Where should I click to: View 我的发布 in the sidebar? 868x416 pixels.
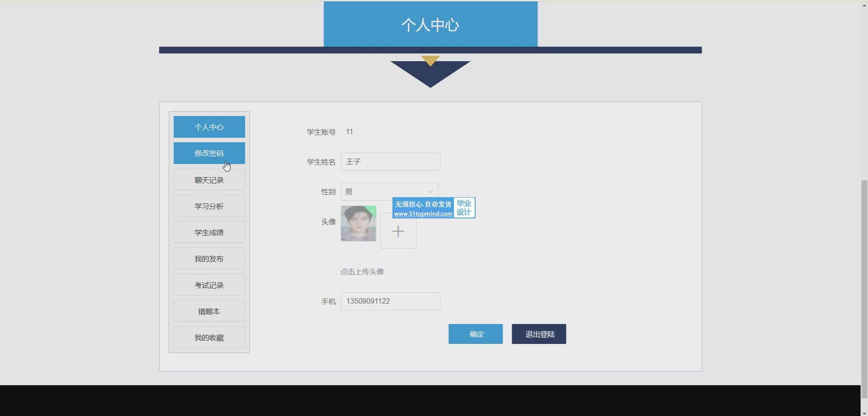click(209, 259)
